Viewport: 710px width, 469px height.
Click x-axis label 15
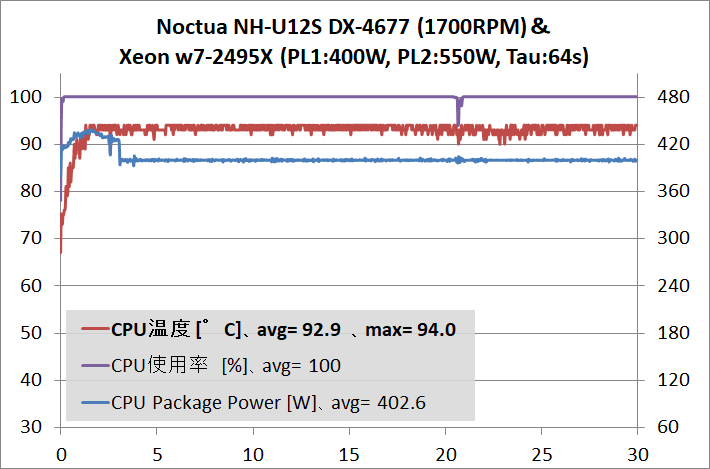tap(349, 455)
